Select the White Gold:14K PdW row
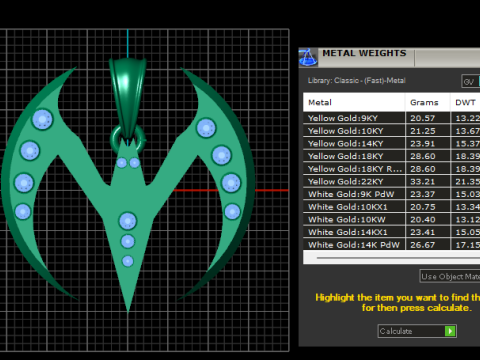 coord(392,245)
